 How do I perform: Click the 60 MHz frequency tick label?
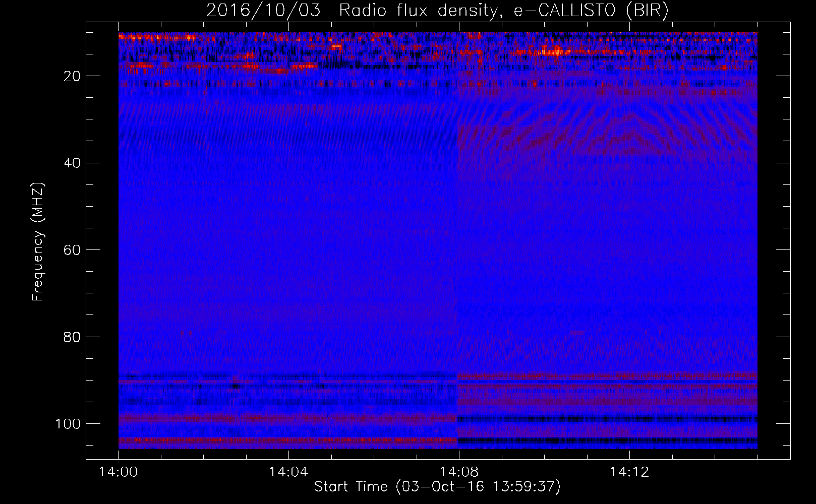pyautogui.click(x=73, y=250)
